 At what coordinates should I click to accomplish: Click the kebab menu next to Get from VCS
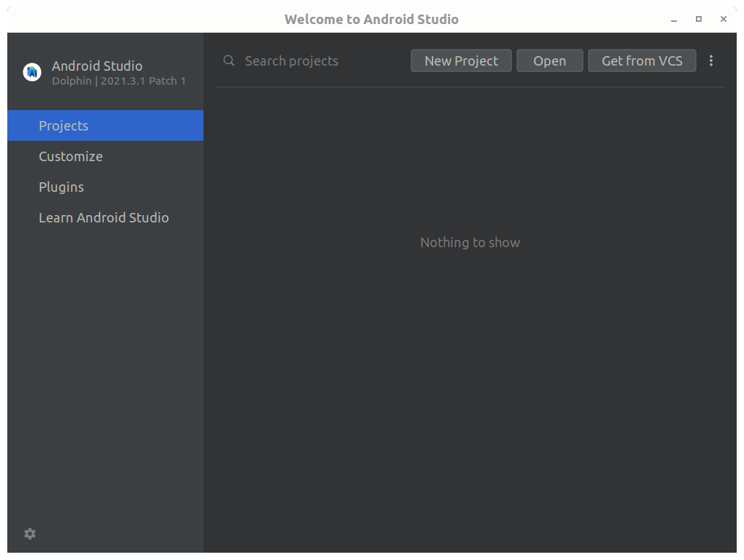711,61
